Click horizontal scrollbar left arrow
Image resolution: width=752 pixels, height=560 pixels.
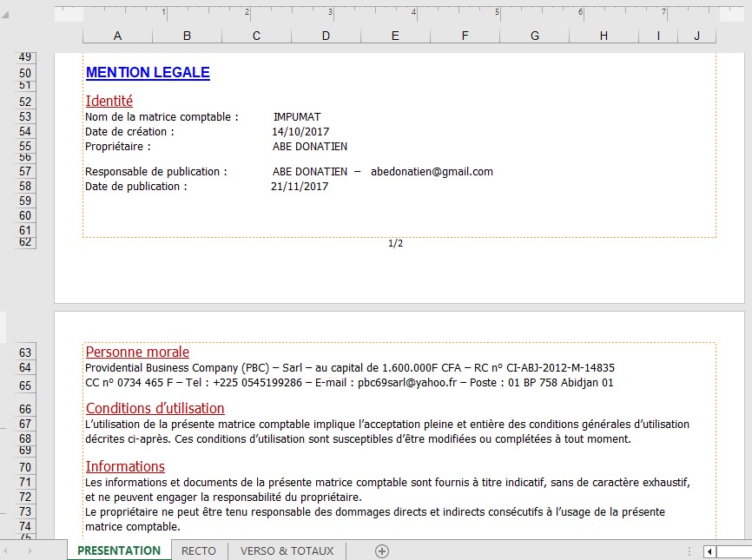pos(709,551)
